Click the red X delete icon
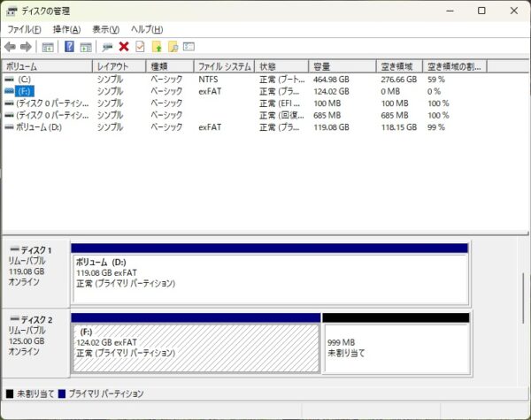The height and width of the screenshot is (420, 531). click(x=124, y=46)
